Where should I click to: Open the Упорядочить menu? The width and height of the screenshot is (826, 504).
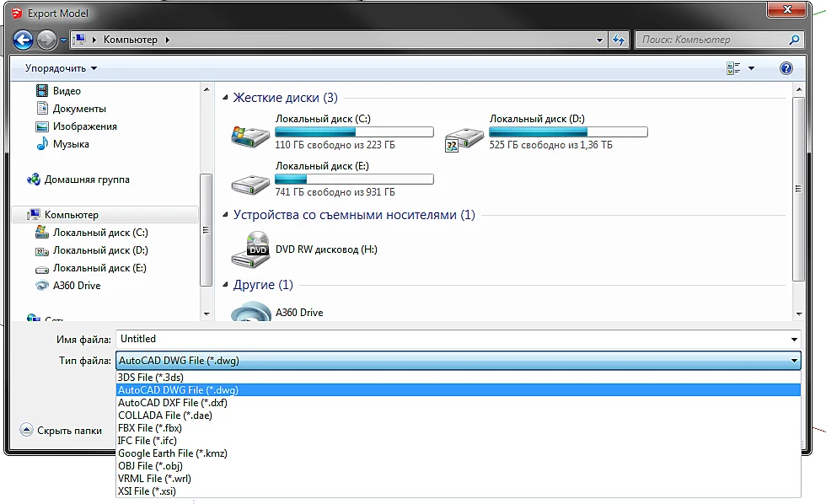[x=61, y=68]
